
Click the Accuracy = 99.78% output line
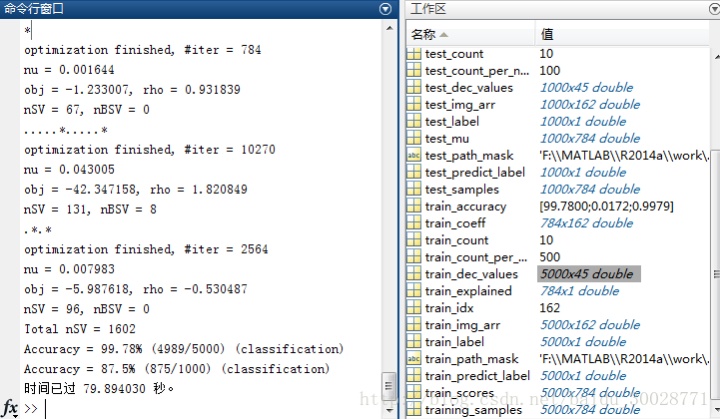[x=184, y=349]
